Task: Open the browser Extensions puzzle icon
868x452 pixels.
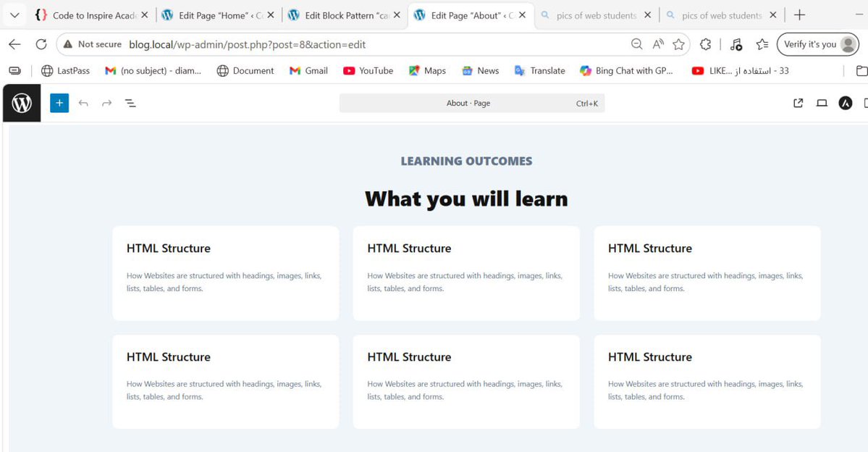Action: [x=705, y=44]
